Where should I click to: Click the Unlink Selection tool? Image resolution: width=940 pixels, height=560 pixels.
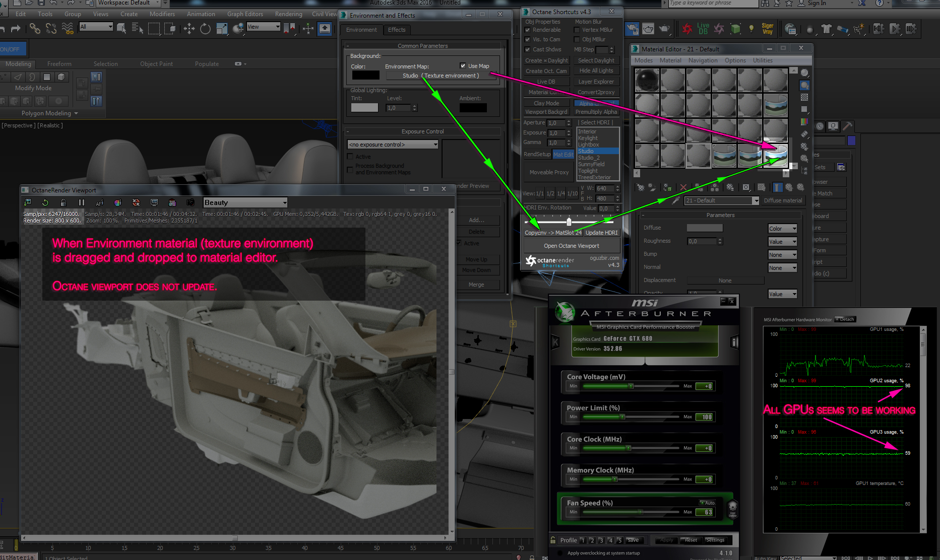pyautogui.click(x=51, y=29)
